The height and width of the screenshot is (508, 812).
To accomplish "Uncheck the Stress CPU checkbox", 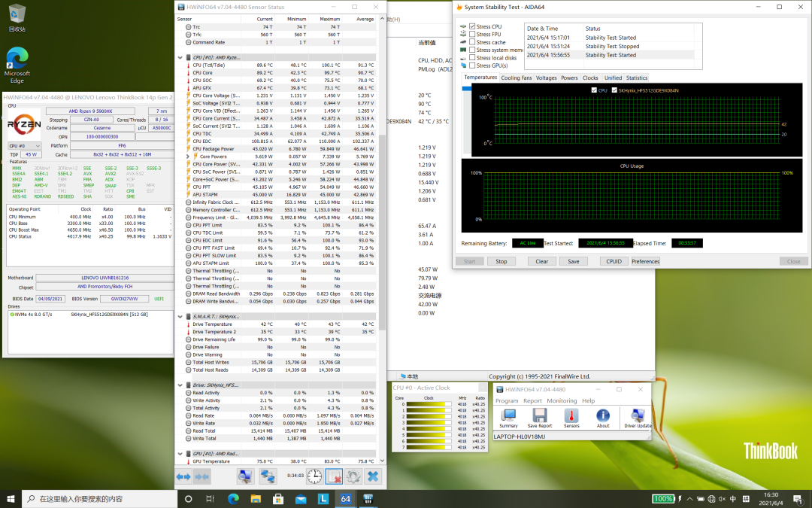I will (472, 26).
